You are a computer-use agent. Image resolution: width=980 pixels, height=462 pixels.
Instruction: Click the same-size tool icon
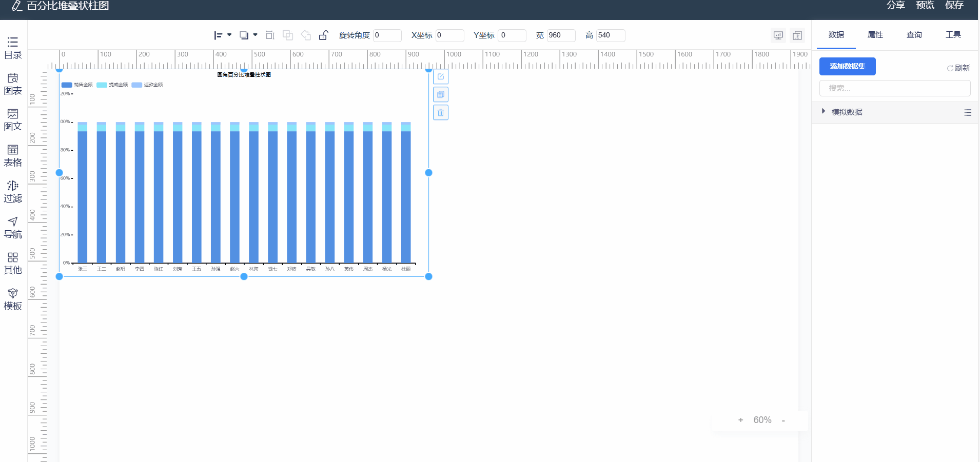[270, 35]
